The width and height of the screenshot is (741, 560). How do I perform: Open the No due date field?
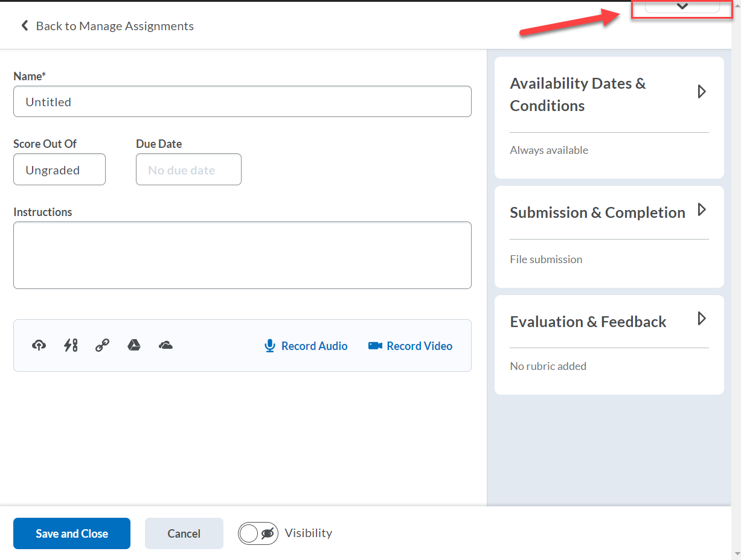[188, 169]
